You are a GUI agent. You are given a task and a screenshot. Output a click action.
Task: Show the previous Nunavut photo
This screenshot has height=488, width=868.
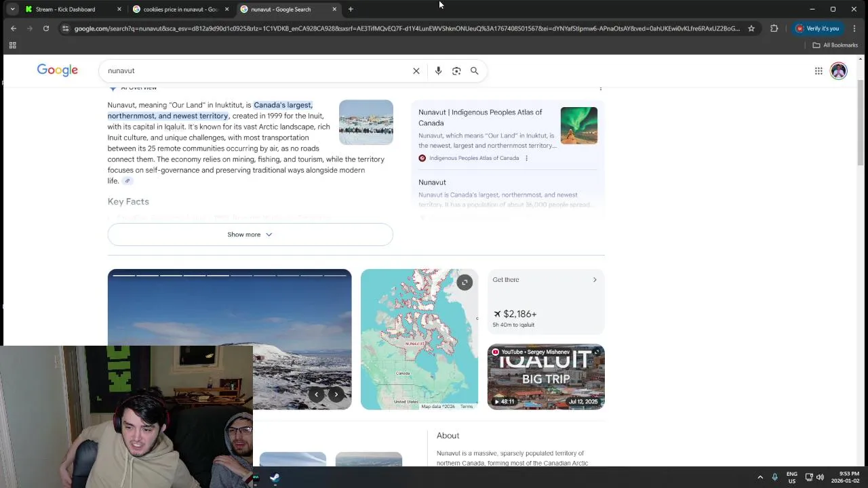tap(316, 394)
